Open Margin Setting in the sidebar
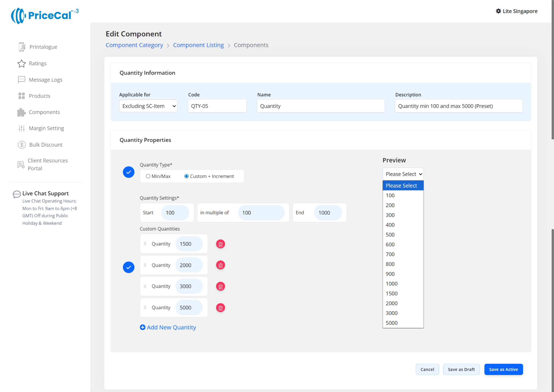Screen dimensions: 554x392 point(46,128)
